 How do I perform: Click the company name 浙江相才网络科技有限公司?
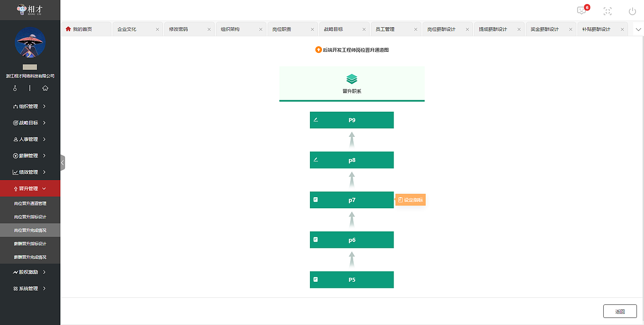[x=30, y=76]
